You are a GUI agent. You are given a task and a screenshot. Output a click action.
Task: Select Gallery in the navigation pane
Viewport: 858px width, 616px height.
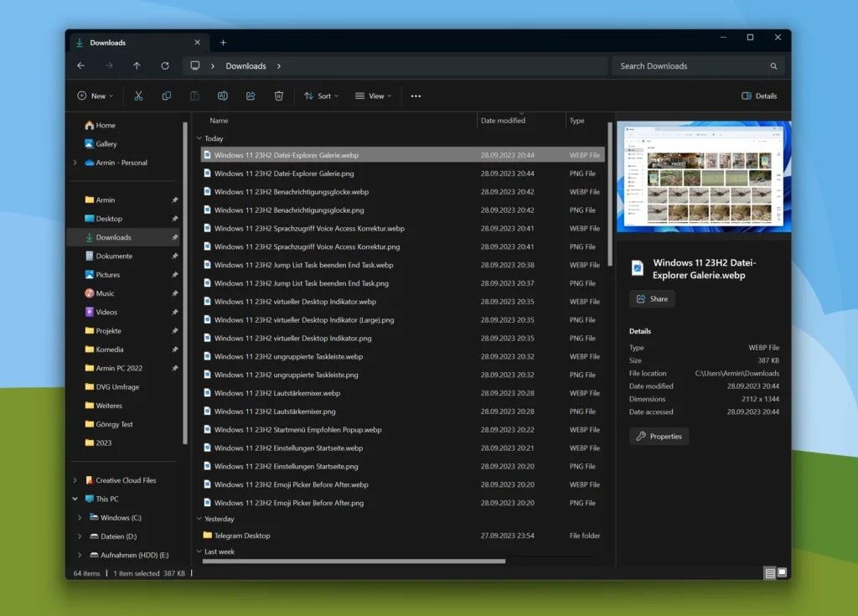106,144
